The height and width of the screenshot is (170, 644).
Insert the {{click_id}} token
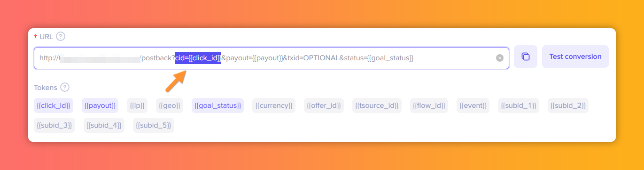pyautogui.click(x=54, y=105)
